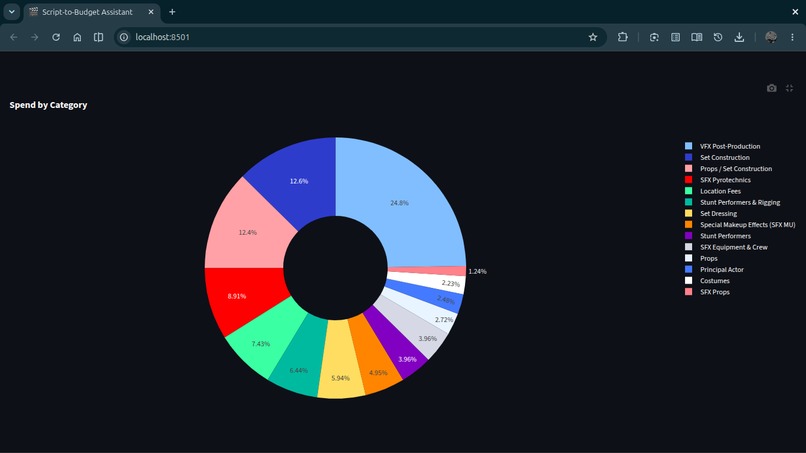Click the 1.24% label by salmon slice
806x453 pixels.
click(x=478, y=271)
